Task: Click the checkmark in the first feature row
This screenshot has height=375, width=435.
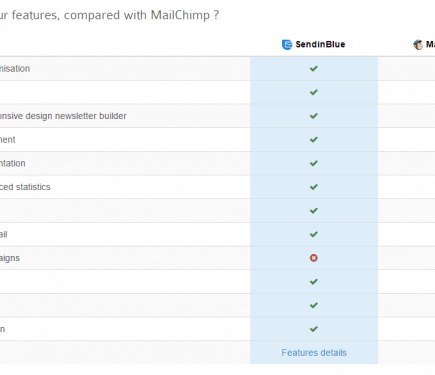Action: coord(314,69)
